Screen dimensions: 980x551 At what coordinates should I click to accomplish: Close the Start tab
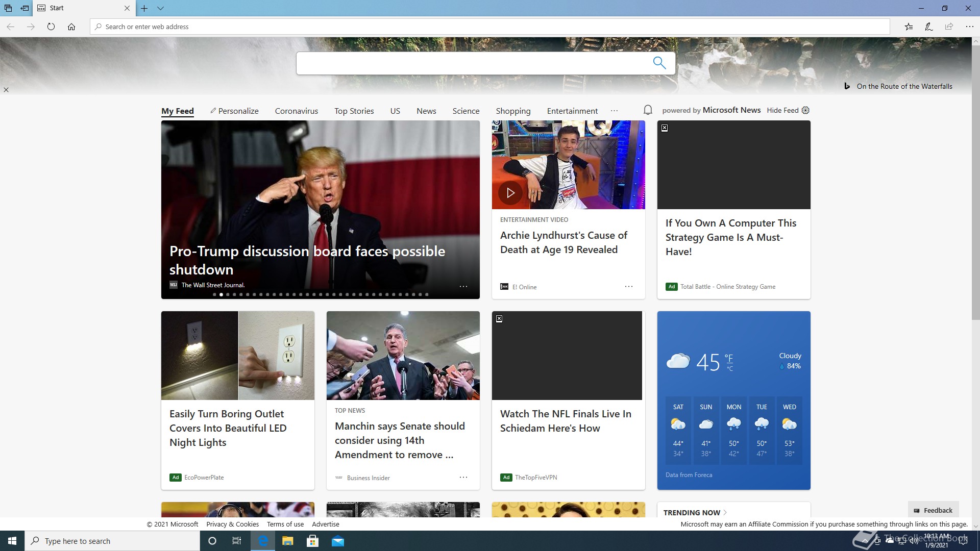(x=127, y=8)
